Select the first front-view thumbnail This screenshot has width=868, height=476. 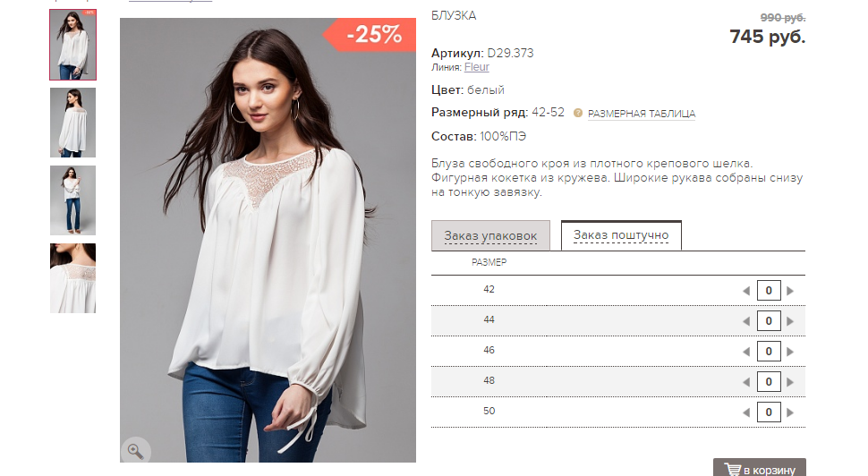pyautogui.click(x=72, y=46)
